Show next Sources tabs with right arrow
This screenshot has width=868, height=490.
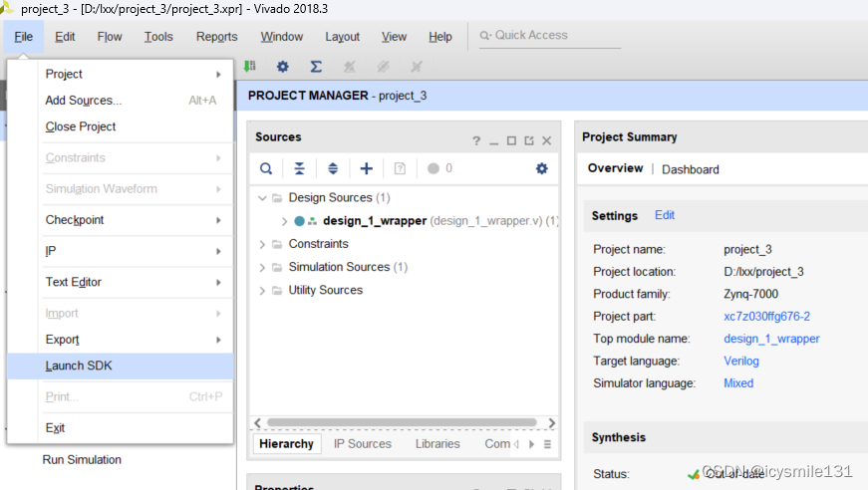[x=532, y=444]
